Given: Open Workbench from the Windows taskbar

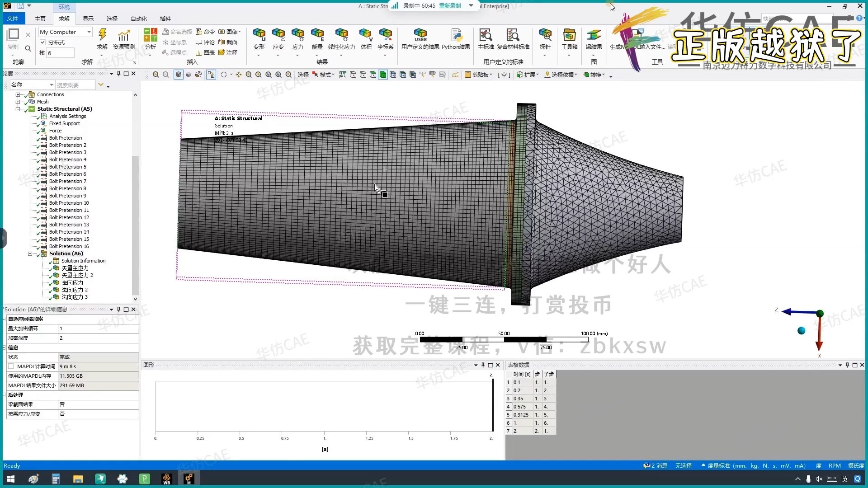Looking at the screenshot, I should (x=166, y=479).
